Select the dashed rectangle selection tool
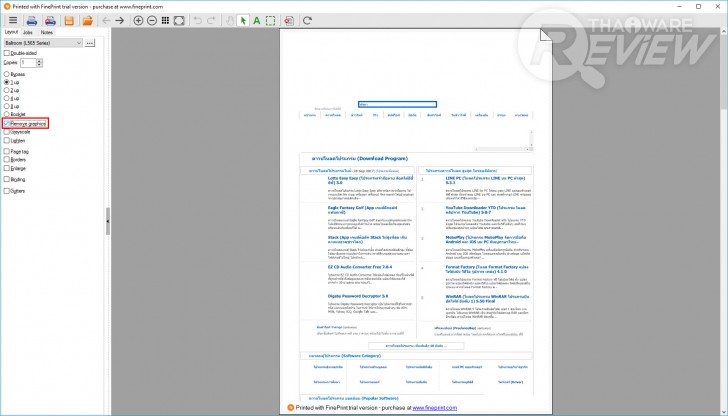728x416 pixels. pyautogui.click(x=270, y=20)
